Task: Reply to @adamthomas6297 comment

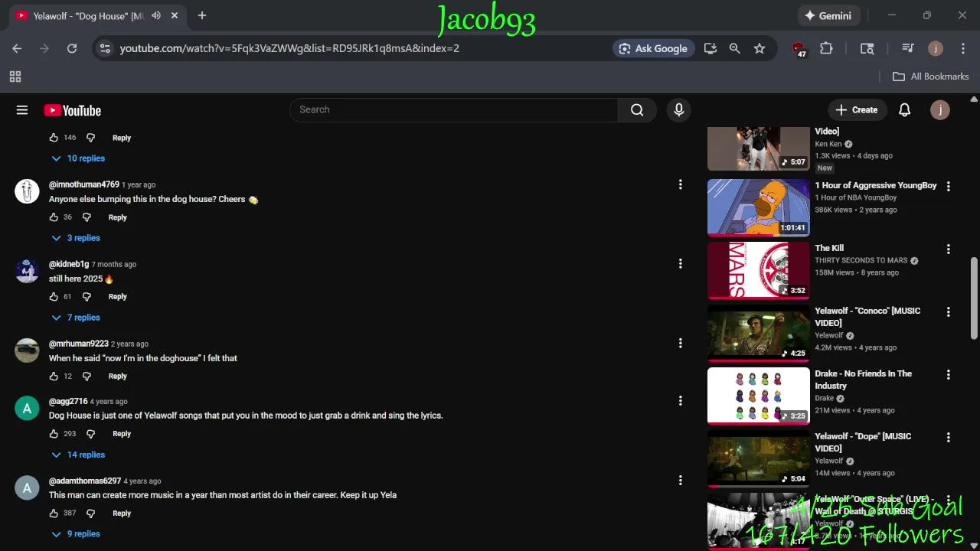Action: click(122, 514)
